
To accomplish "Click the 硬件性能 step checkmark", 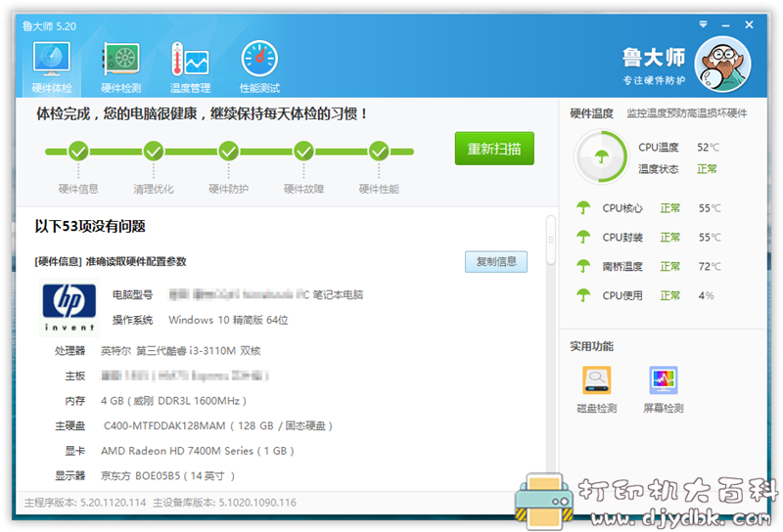I will coord(379,151).
